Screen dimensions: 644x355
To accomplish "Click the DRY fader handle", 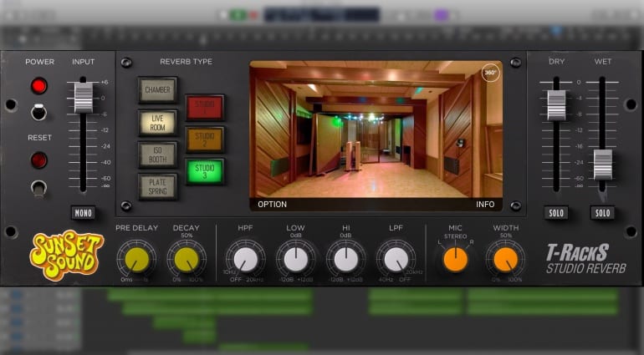I will [556, 105].
